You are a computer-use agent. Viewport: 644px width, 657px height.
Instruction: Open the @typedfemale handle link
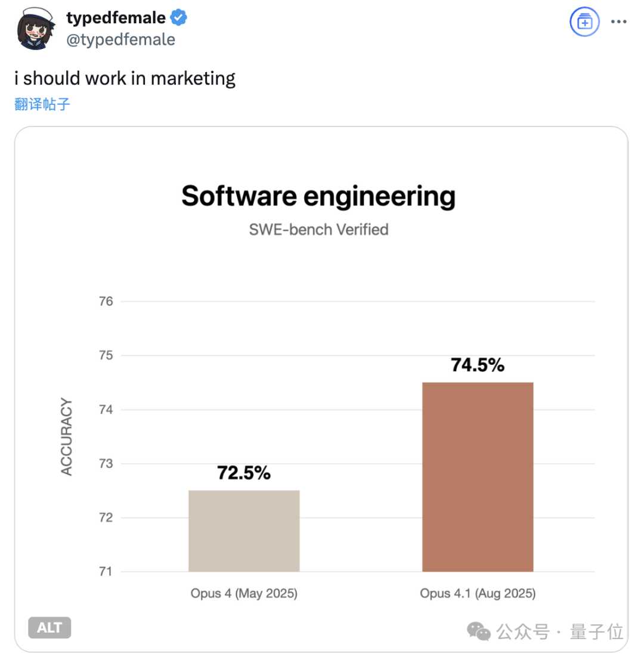pos(120,40)
